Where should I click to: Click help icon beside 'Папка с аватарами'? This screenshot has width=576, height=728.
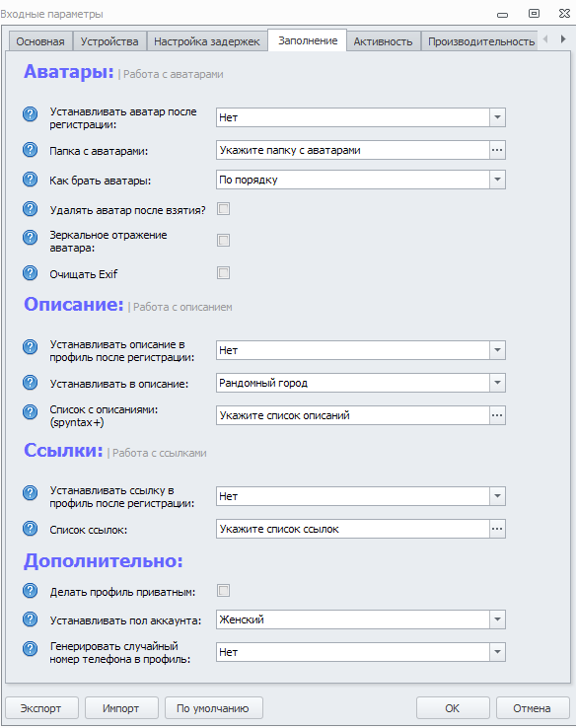(x=31, y=150)
